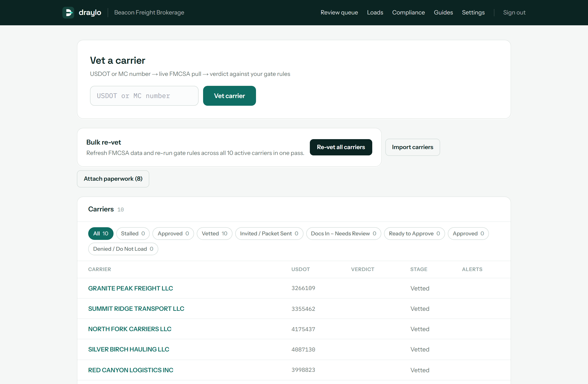Open Settings from the top nav
Image resolution: width=588 pixels, height=384 pixels.
[473, 13]
